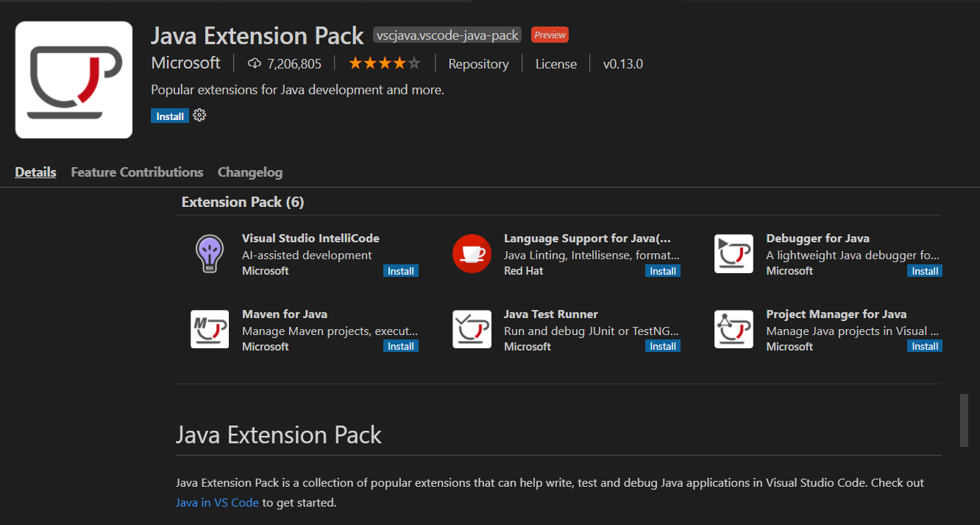Viewport: 980px width, 525px height.
Task: Click the Extension Pack (6) heading
Action: pos(243,202)
